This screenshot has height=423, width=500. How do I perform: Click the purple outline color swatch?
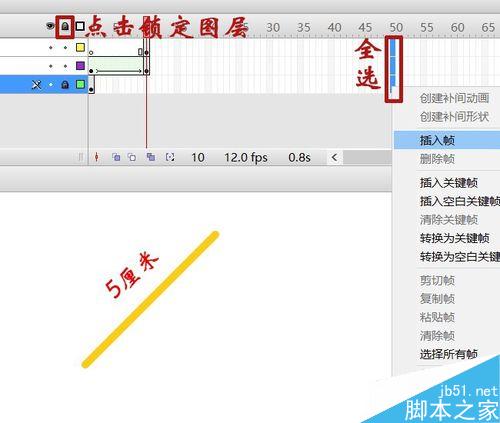tap(80, 66)
